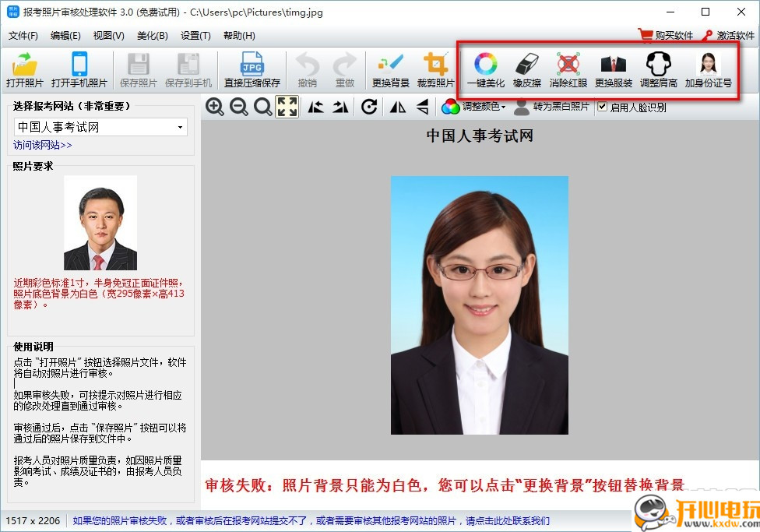Rotate photo left with the counterclockwise icon
The width and height of the screenshot is (760, 532).
316,107
